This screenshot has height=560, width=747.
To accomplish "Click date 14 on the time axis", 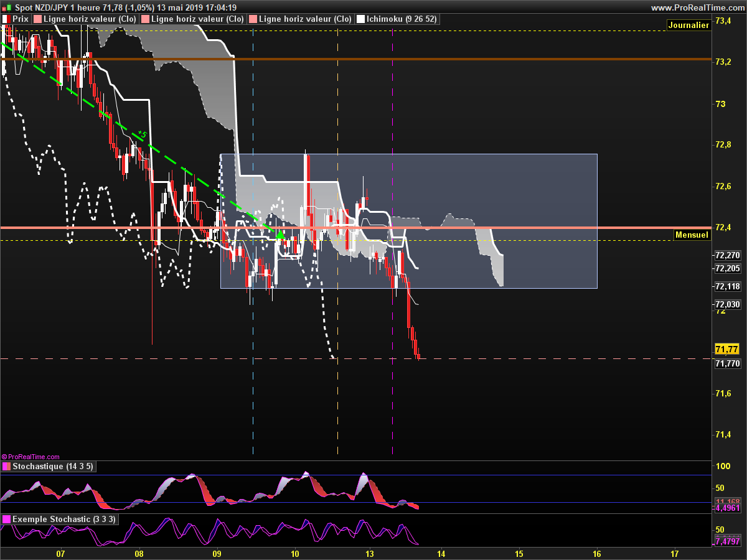I will point(441,553).
